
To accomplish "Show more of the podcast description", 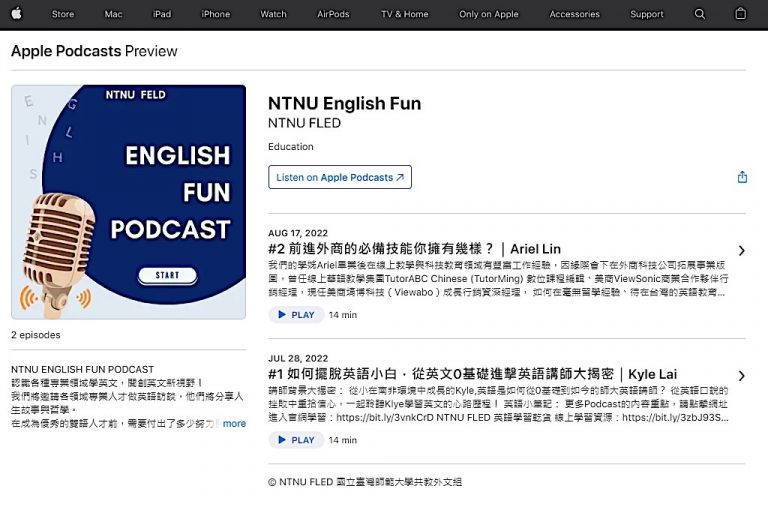I will coord(234,423).
